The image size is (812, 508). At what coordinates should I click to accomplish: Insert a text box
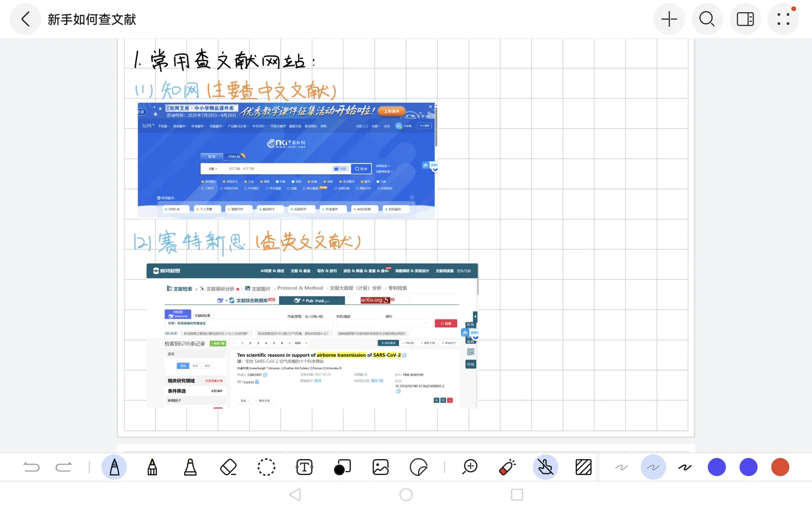(x=304, y=467)
